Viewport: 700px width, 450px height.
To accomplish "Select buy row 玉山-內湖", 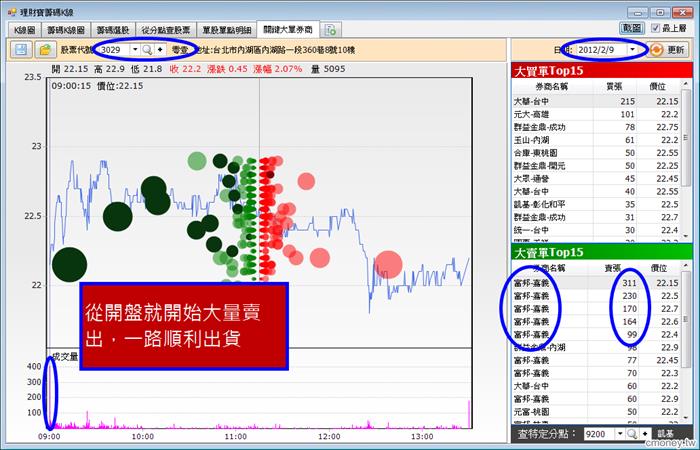I will pyautogui.click(x=596, y=140).
